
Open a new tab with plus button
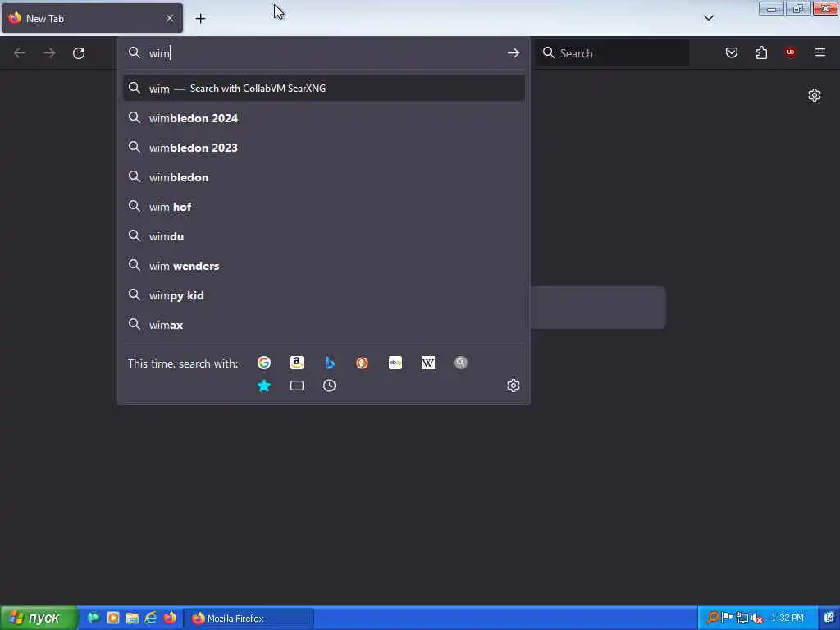(200, 19)
